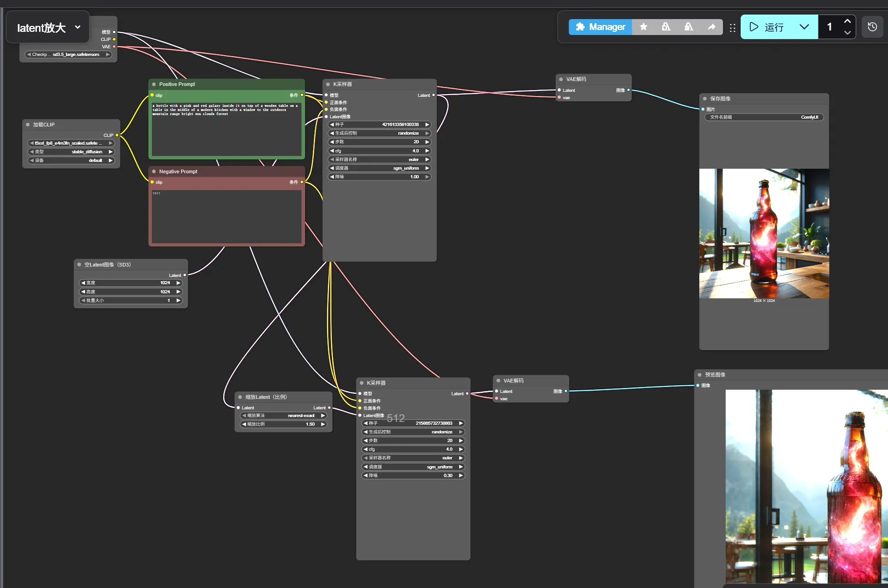Open the run options dropdown arrow
888x588 pixels.
[x=804, y=27]
